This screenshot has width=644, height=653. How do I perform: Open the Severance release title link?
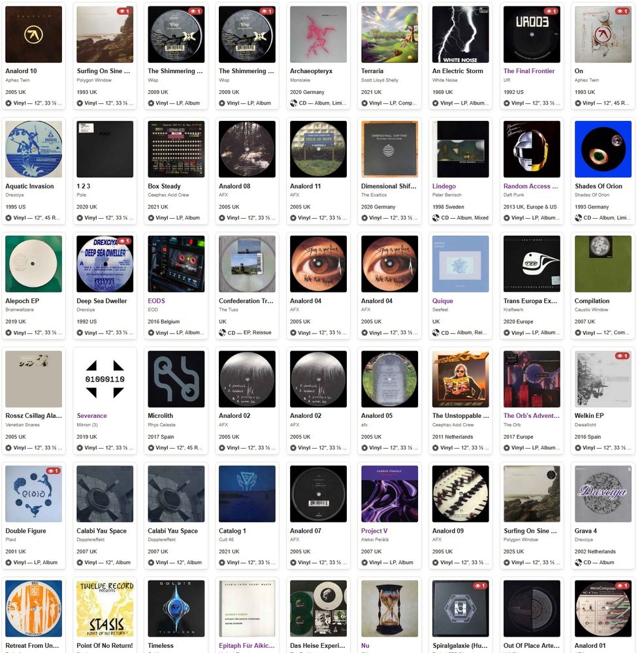[x=91, y=415]
